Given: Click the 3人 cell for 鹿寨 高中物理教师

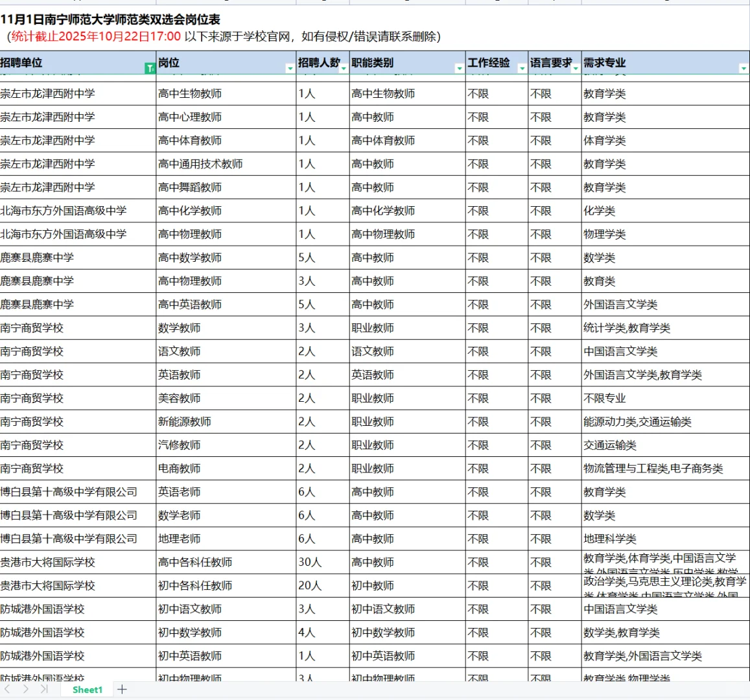Looking at the screenshot, I should pos(323,281).
